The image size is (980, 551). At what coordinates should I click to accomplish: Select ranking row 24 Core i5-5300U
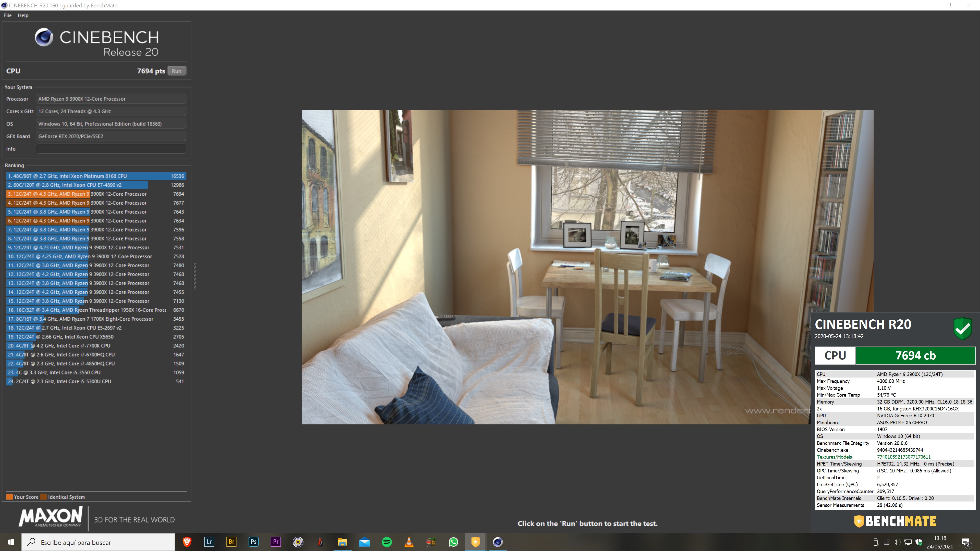point(96,381)
